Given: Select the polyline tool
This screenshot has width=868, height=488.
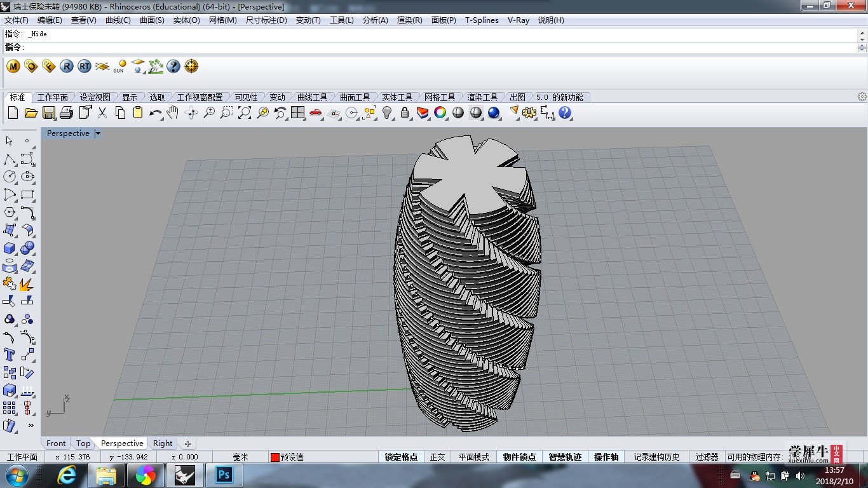Looking at the screenshot, I should coord(10,159).
